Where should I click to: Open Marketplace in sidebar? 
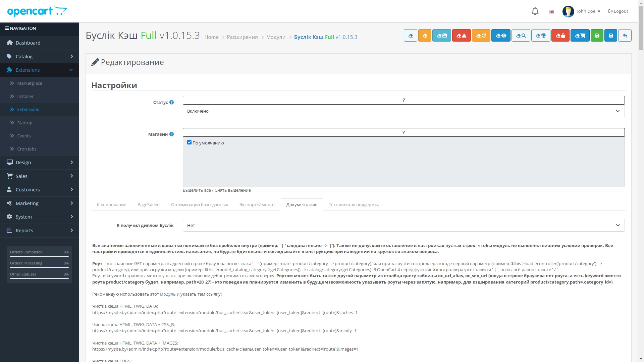coord(39,83)
